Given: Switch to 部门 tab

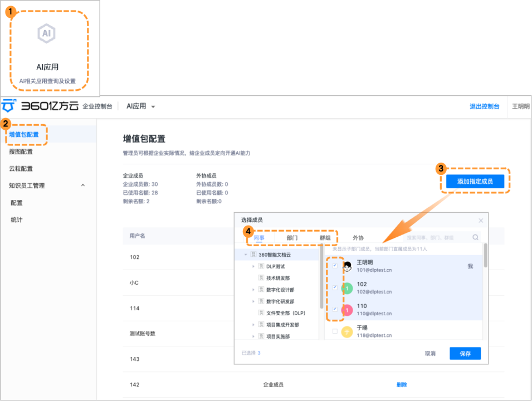Looking at the screenshot, I should point(292,238).
